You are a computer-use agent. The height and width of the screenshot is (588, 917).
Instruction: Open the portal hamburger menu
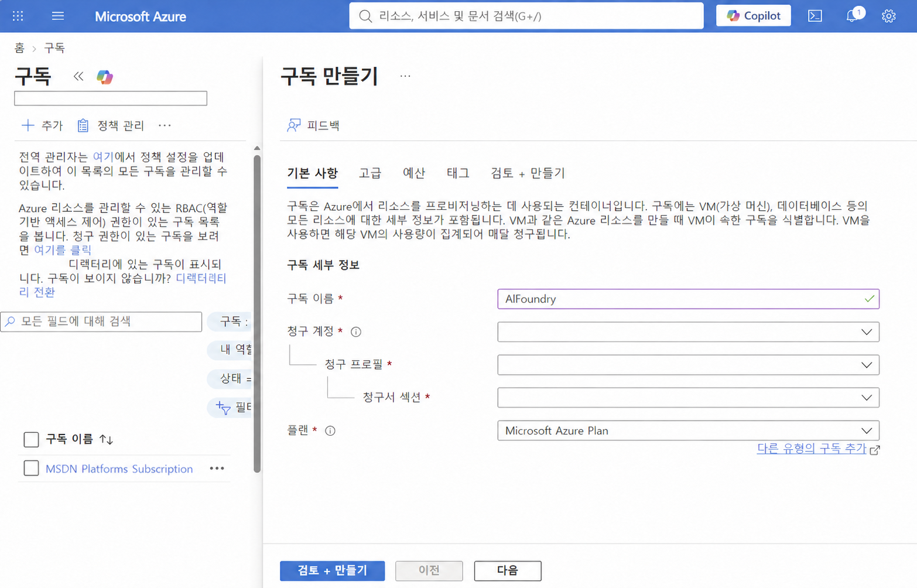[57, 16]
